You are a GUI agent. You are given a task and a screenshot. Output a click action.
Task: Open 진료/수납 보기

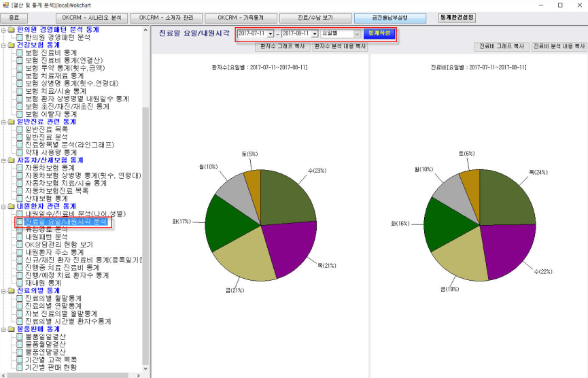point(315,18)
